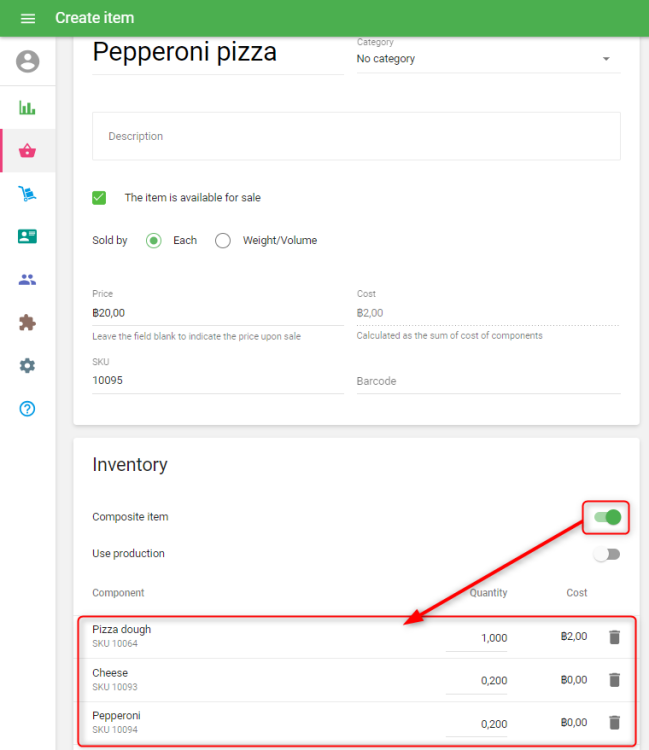
Task: Open the employees ID card icon
Action: tap(27, 237)
